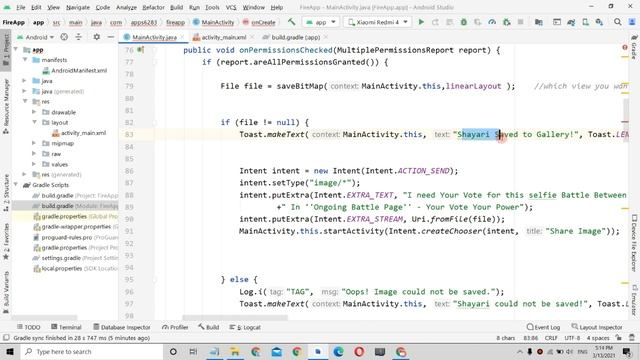Open the Build menu
640x360 pixels.
(x=176, y=7)
